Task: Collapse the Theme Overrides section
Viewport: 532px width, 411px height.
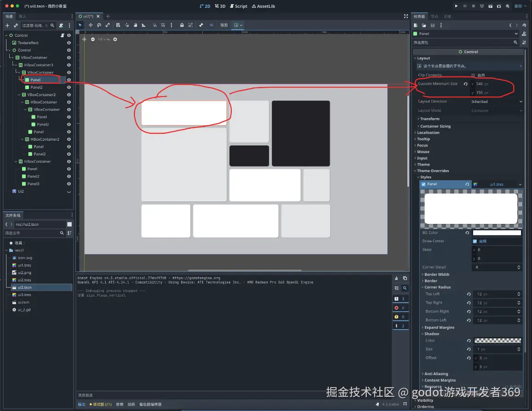Action: click(x=432, y=171)
